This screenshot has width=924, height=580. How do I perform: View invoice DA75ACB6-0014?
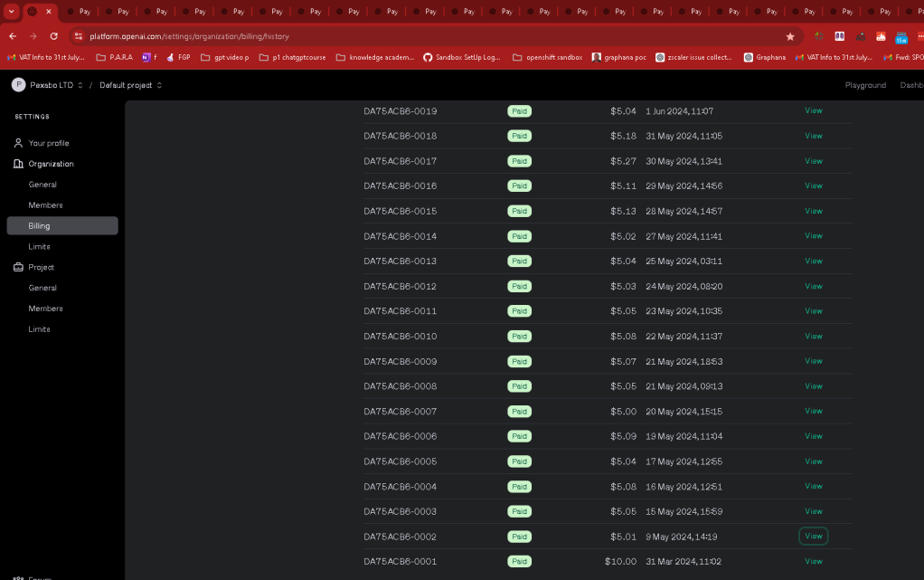(x=813, y=235)
